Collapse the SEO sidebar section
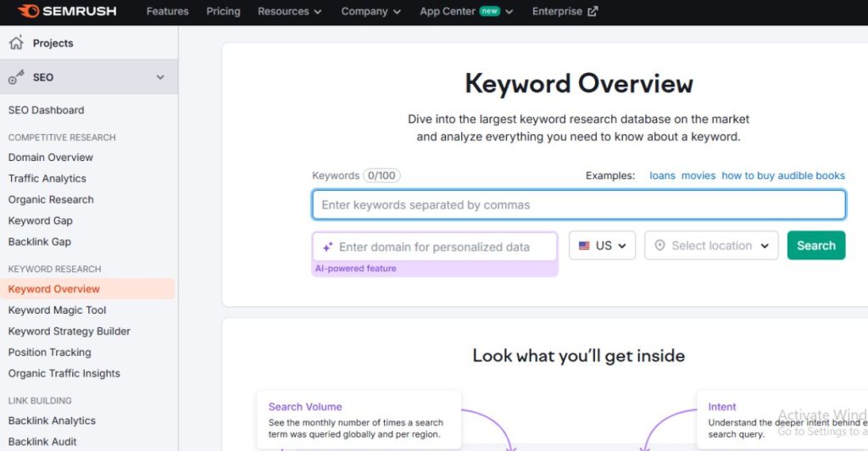 point(160,77)
